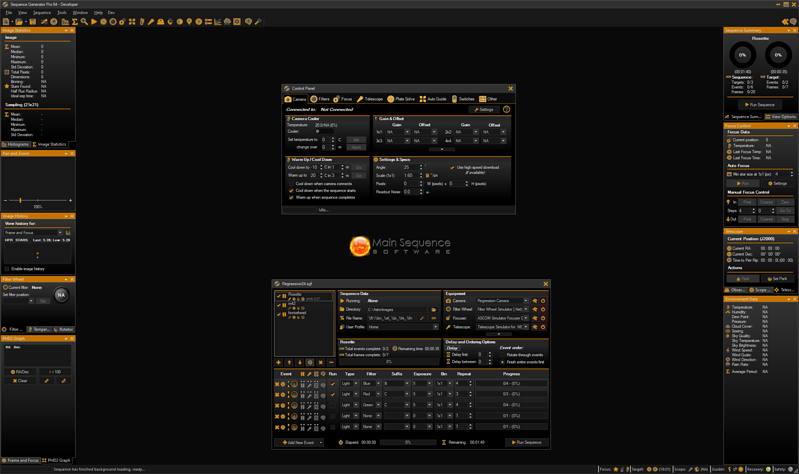Adjust the Pan and Zoom slider handle
Image resolution: width=799 pixels, height=474 pixels.
20,200
